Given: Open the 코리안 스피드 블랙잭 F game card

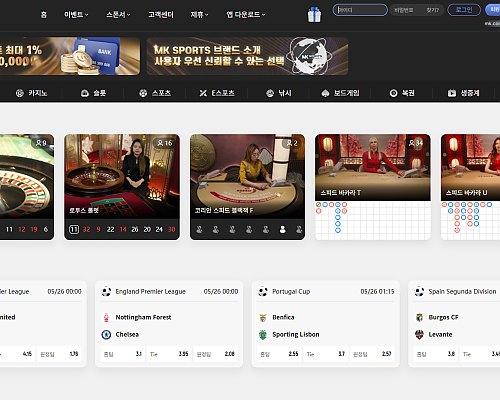Looking at the screenshot, I should coord(247,187).
